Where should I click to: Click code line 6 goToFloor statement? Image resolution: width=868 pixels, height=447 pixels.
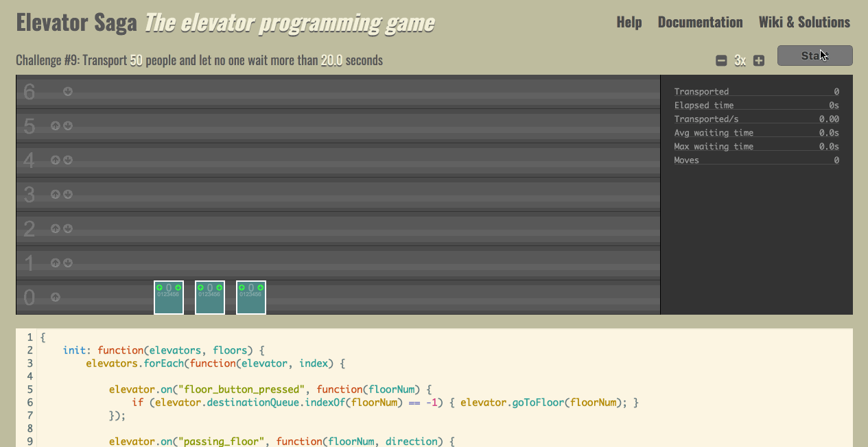click(x=549, y=402)
